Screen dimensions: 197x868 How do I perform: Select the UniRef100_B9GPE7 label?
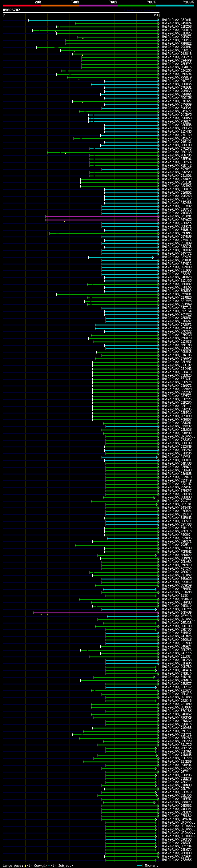[176, 40]
